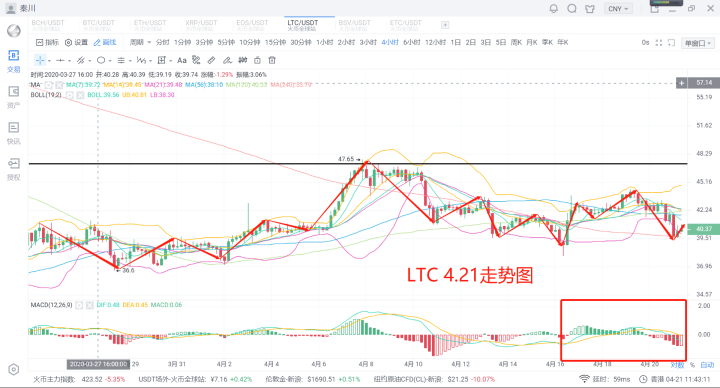This screenshot has width=720, height=388.
Task: Open the 设置 chart settings button
Action: [x=76, y=42]
